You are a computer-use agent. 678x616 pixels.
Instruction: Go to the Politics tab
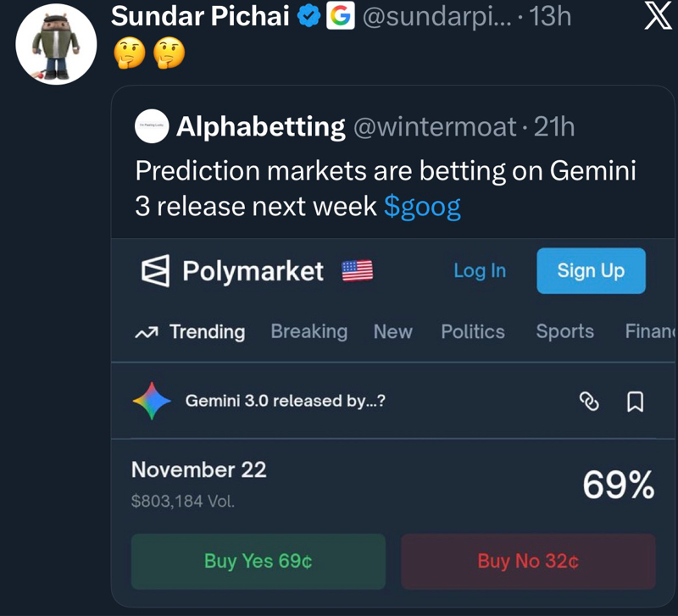[472, 331]
